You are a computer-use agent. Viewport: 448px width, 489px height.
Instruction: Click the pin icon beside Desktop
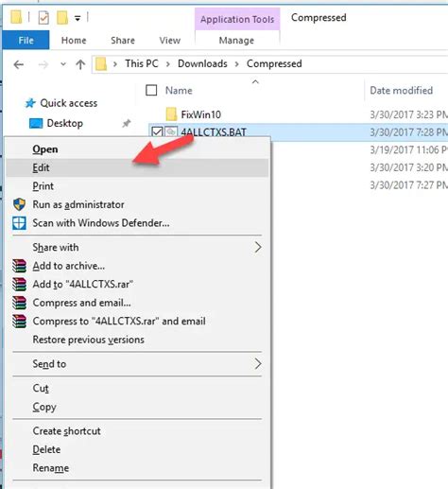pyautogui.click(x=127, y=123)
